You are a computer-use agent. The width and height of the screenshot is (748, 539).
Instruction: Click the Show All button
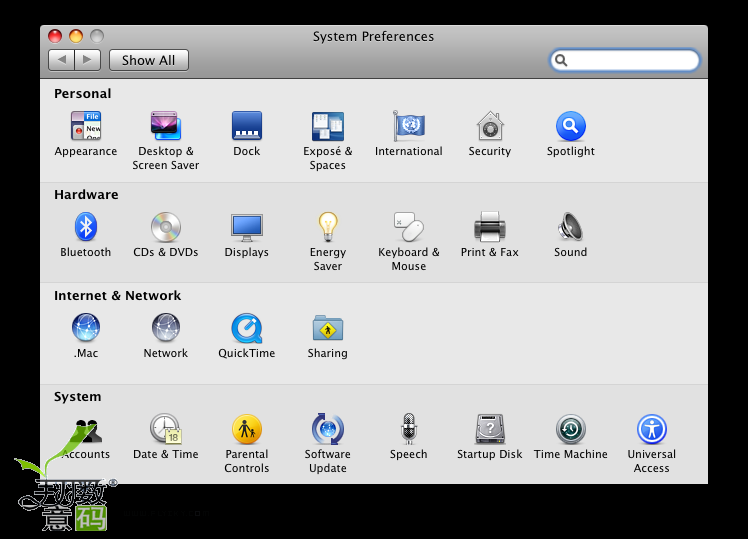(x=149, y=60)
